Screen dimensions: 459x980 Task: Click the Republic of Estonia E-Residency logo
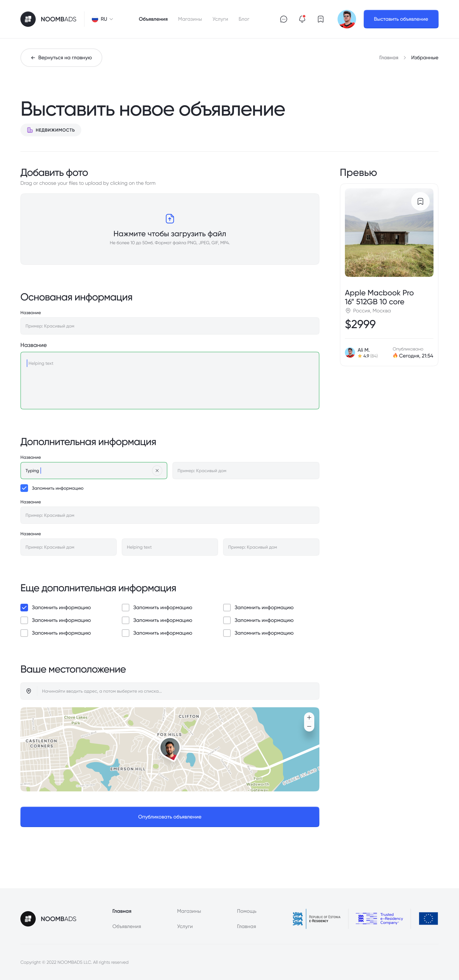tap(316, 919)
